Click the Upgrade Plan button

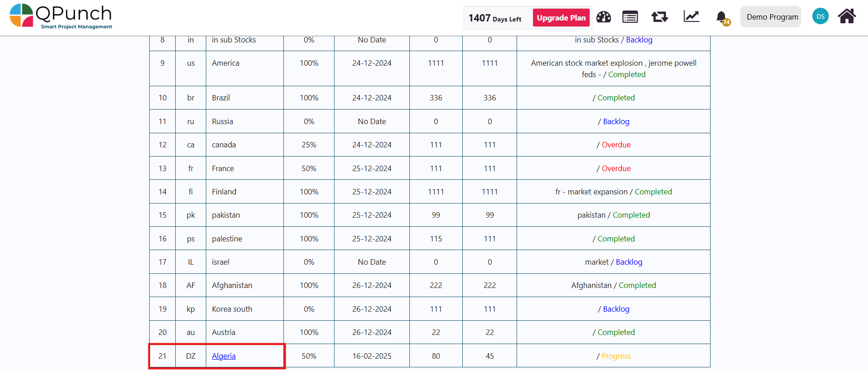pos(561,18)
